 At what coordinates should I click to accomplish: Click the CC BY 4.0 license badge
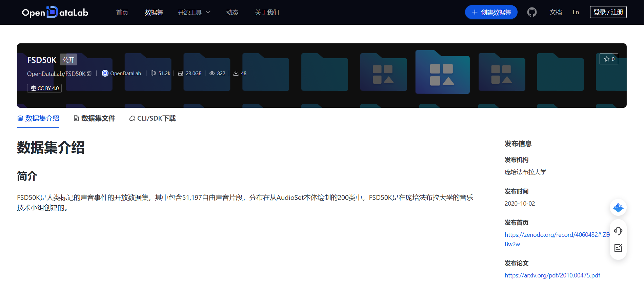coord(44,88)
